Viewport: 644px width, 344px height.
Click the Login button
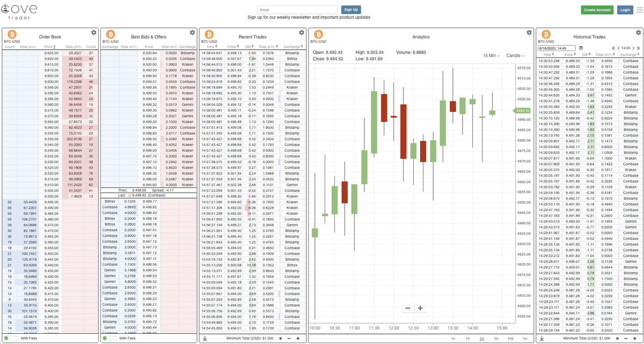(625, 10)
